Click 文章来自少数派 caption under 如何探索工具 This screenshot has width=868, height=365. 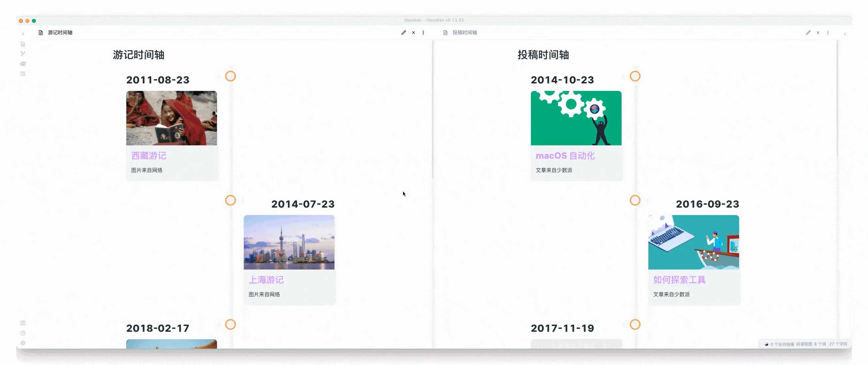(672, 294)
